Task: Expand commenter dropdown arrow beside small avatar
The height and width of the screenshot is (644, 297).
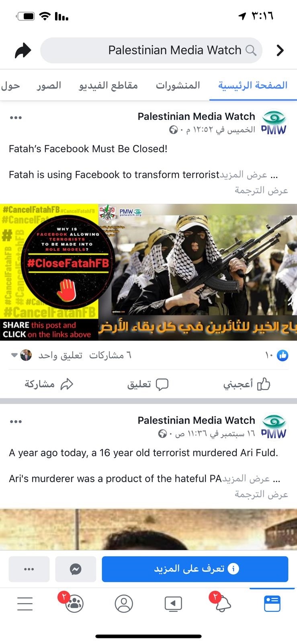Action: tap(14, 355)
